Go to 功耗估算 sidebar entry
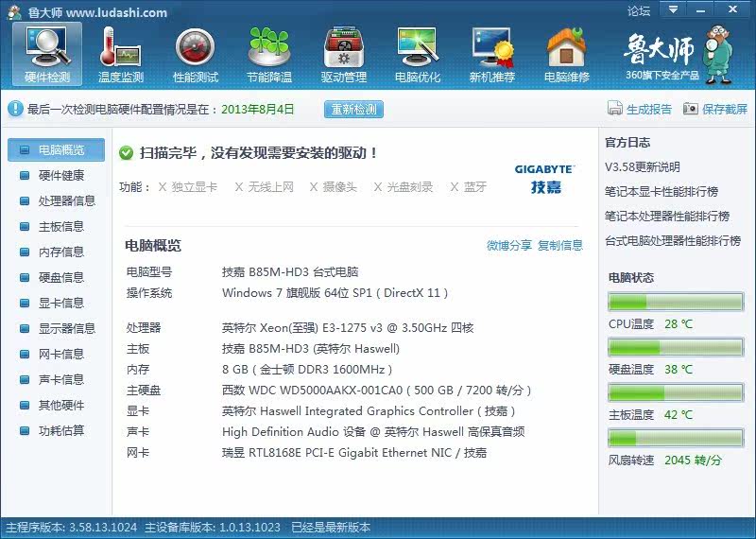Image resolution: width=756 pixels, height=539 pixels. pyautogui.click(x=60, y=431)
